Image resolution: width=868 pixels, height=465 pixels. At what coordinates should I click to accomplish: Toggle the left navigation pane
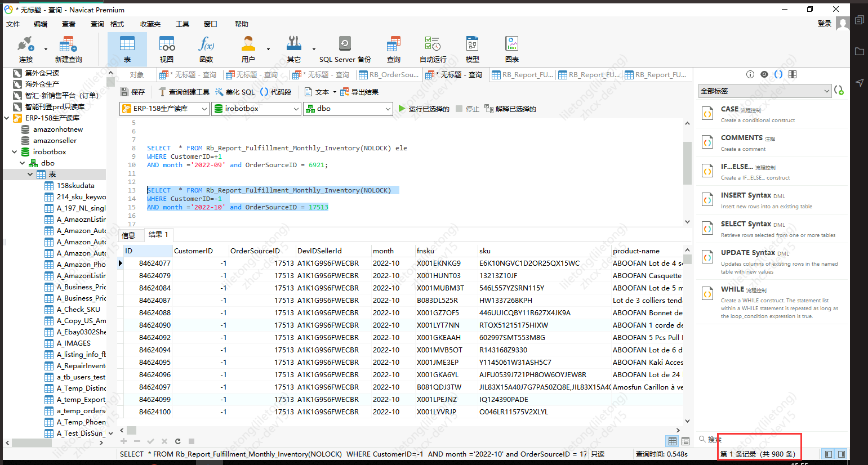point(828,454)
